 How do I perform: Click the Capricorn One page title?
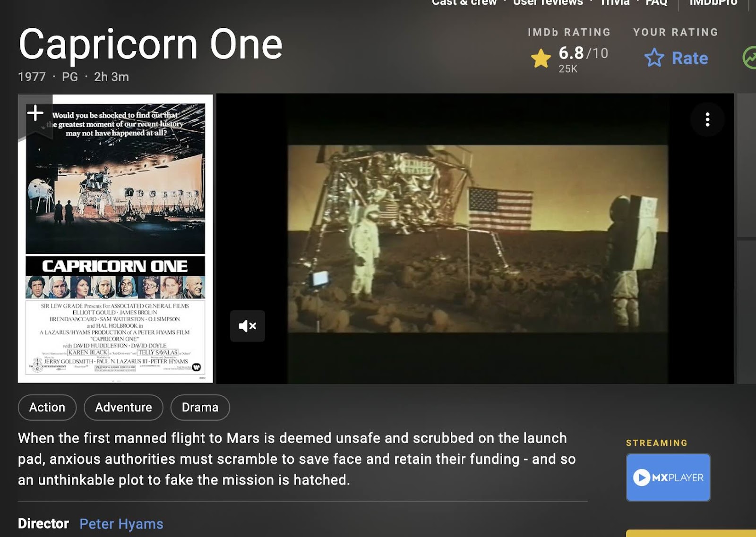point(150,44)
